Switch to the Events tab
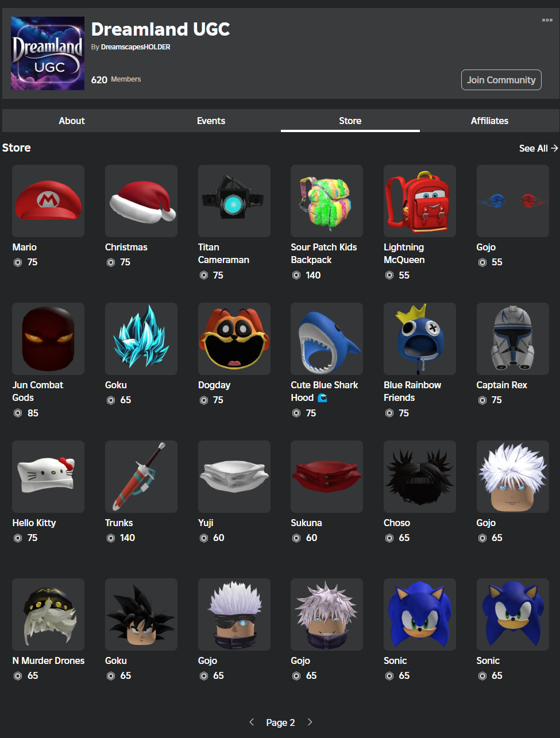The width and height of the screenshot is (560, 738). pos(211,121)
